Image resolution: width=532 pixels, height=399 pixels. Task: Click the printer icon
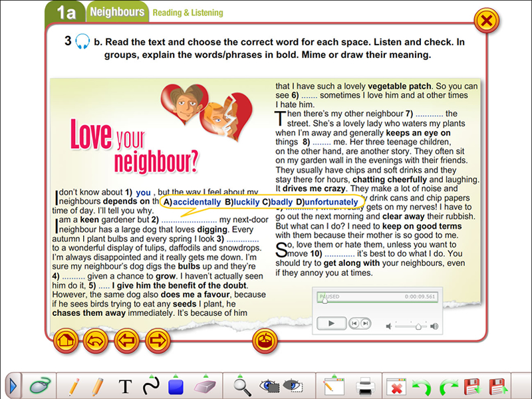[365, 386]
